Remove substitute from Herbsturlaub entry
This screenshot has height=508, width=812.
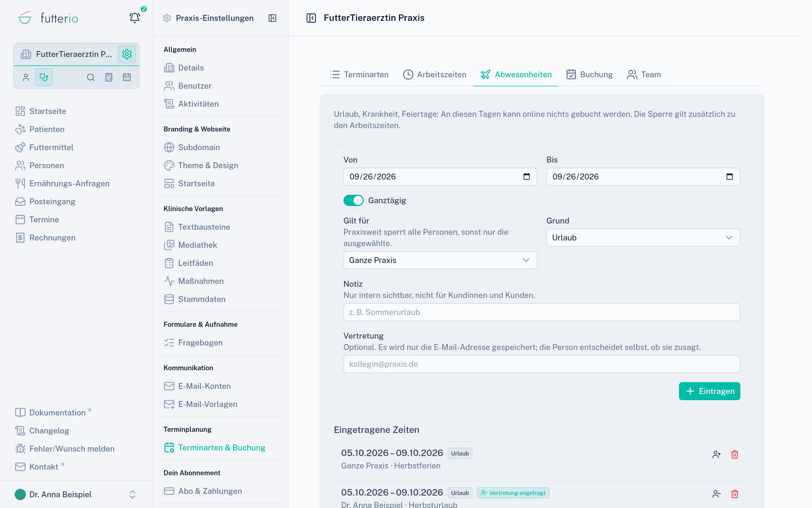(716, 494)
